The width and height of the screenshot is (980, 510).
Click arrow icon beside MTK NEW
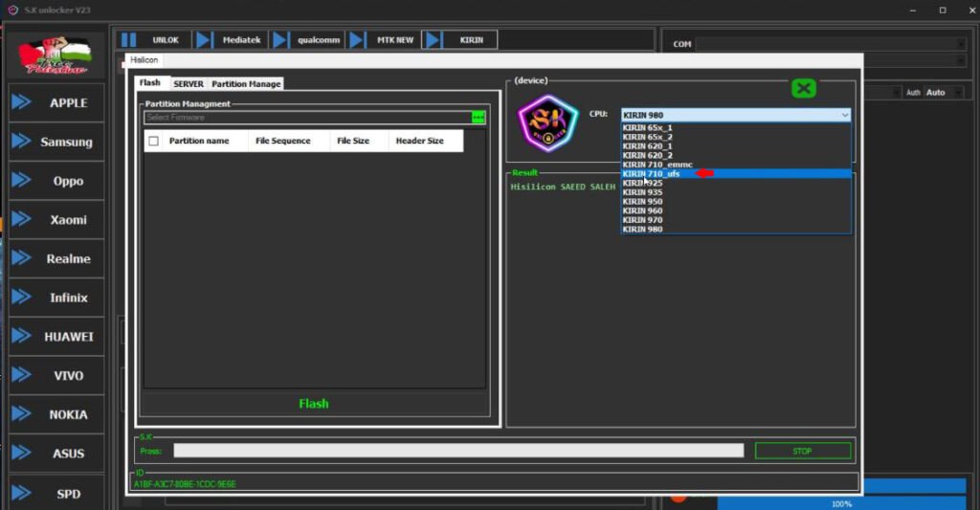(x=357, y=40)
